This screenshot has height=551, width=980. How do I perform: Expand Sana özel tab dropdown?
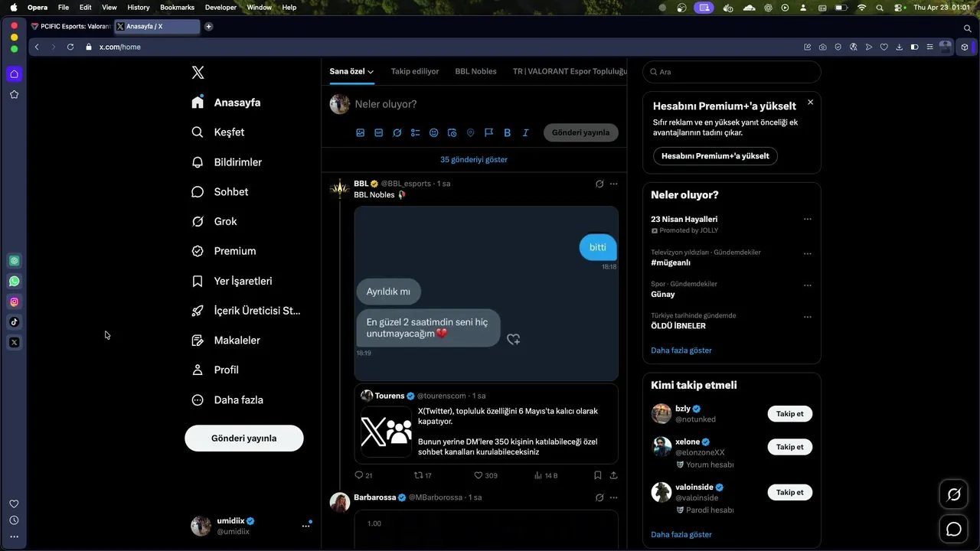[x=351, y=71]
